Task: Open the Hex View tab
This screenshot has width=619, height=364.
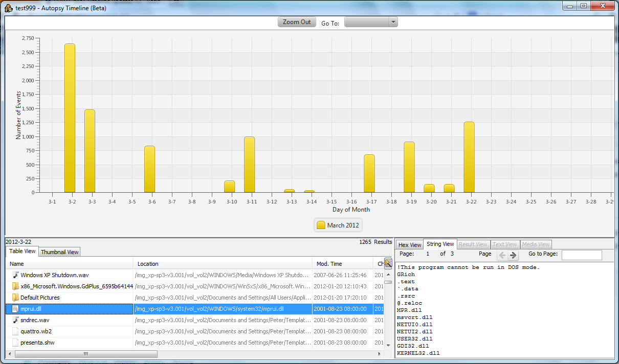Action: pos(410,245)
